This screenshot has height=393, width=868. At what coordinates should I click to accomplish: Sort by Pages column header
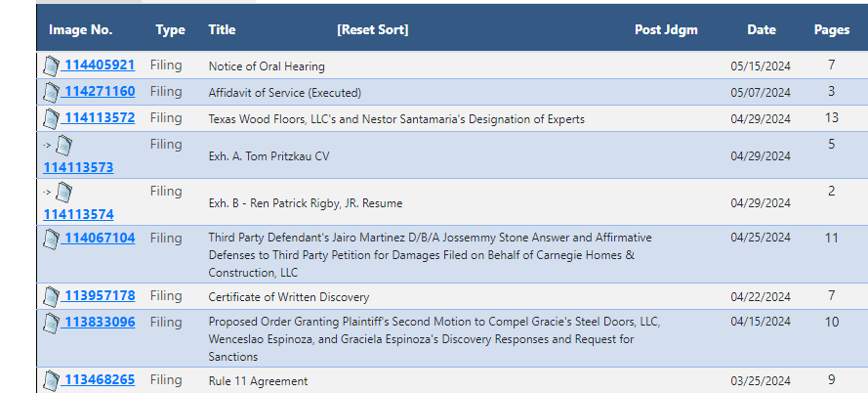coord(832,29)
